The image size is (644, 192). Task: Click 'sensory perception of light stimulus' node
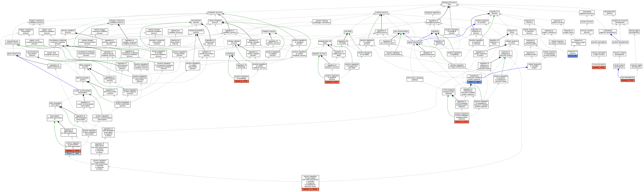[599, 54]
